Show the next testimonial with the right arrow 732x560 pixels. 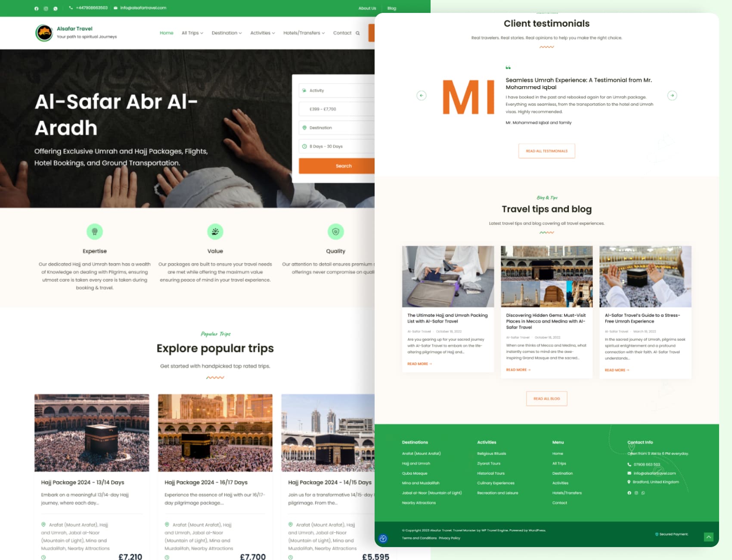point(672,96)
